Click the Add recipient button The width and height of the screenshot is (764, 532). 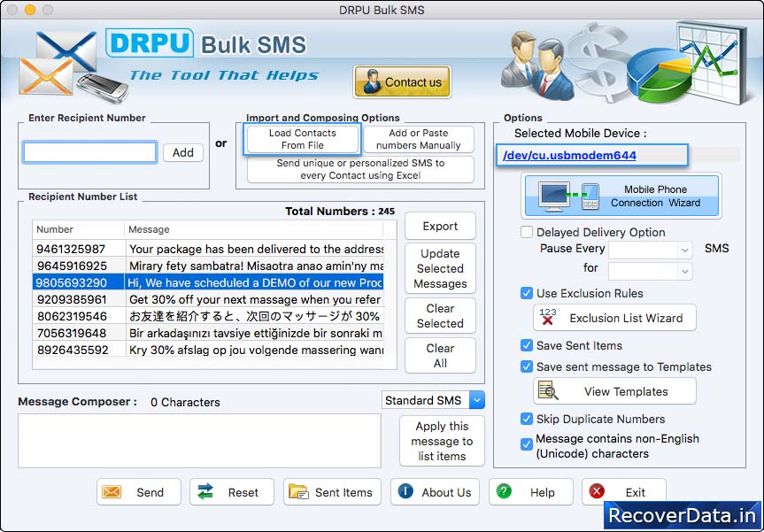point(183,152)
